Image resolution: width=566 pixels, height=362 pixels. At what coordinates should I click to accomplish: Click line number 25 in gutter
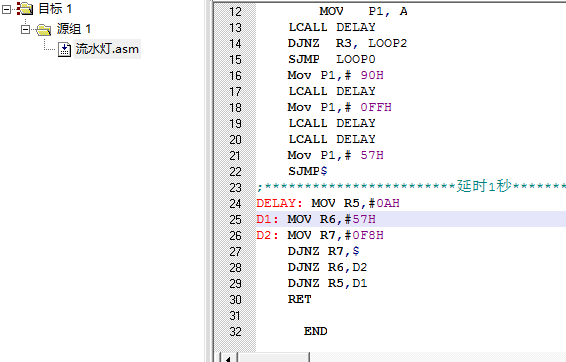point(235,219)
